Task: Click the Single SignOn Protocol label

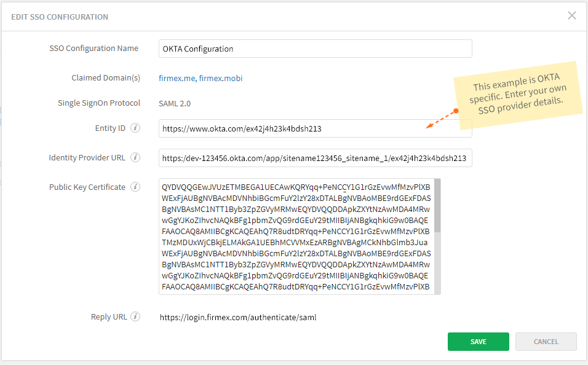Action: pyautogui.click(x=99, y=103)
